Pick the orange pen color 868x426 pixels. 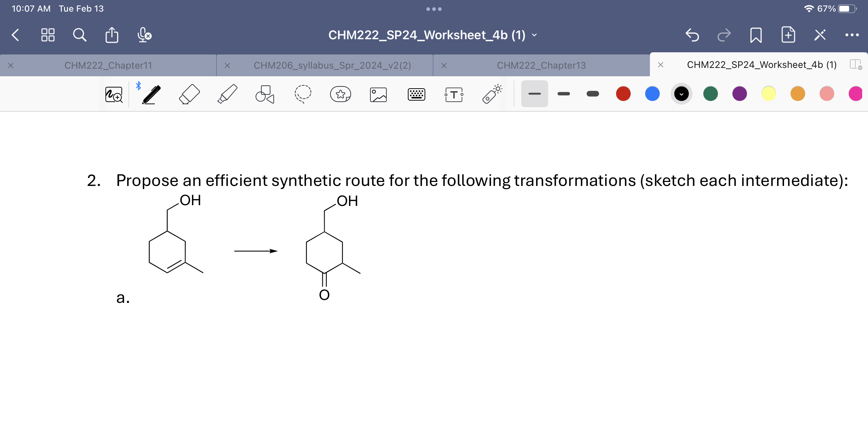(798, 94)
